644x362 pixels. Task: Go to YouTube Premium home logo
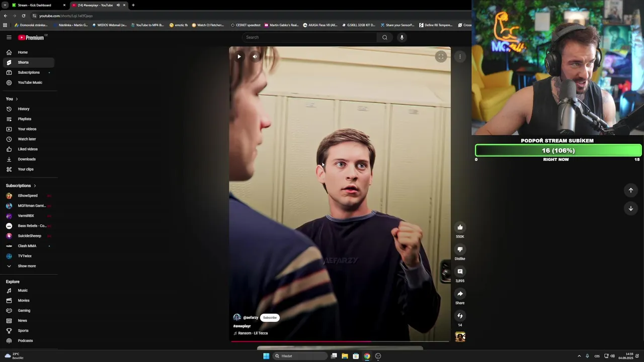[x=31, y=37]
